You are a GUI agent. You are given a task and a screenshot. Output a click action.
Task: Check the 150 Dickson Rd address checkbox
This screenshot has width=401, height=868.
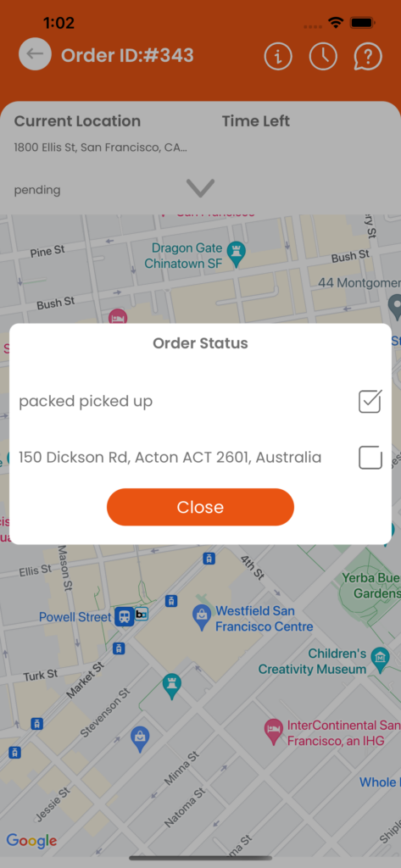point(370,458)
